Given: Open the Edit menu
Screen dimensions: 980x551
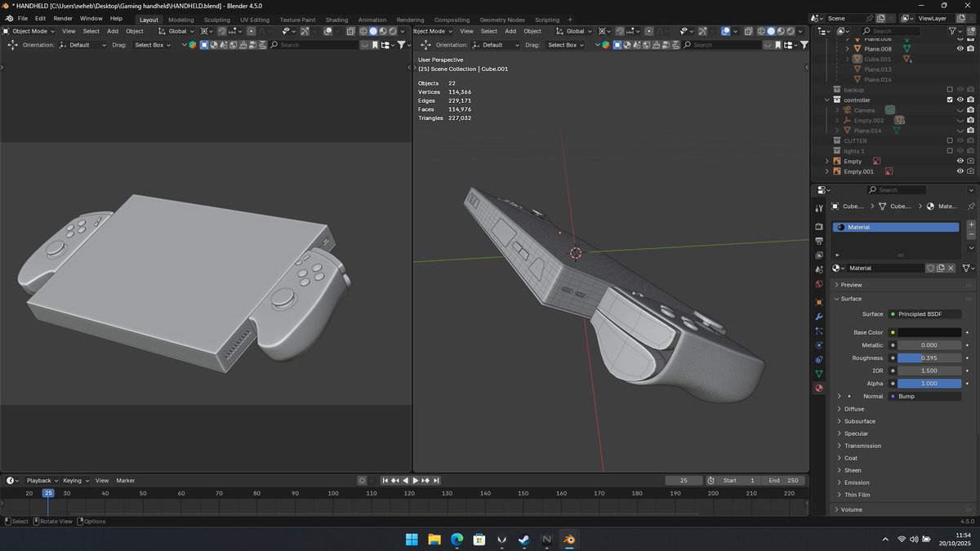Looking at the screenshot, I should click(x=40, y=18).
